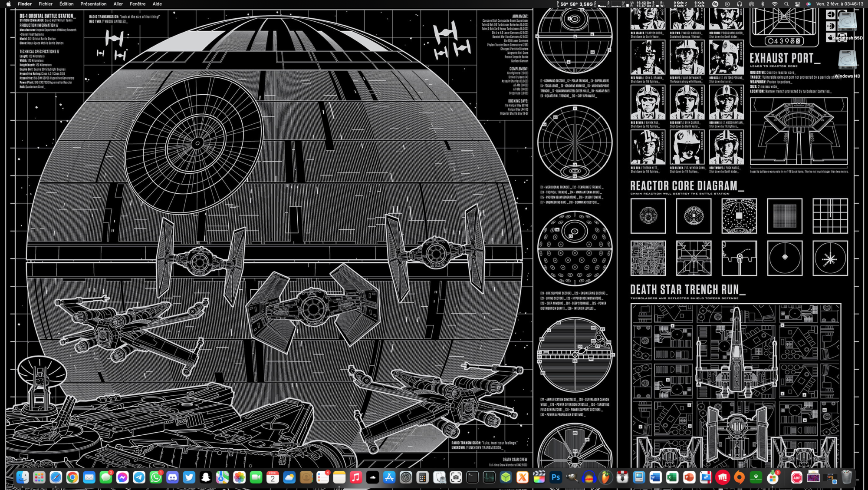Open Control Center in the menu bar
Viewport: 868px width, 490px height.
(798, 4)
